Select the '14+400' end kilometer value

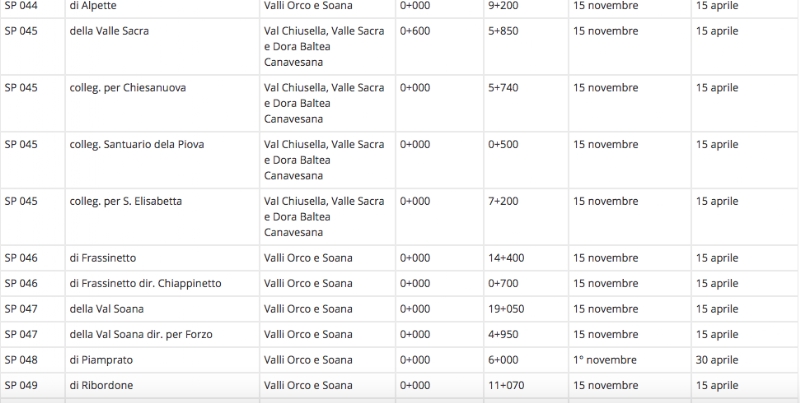tap(506, 258)
